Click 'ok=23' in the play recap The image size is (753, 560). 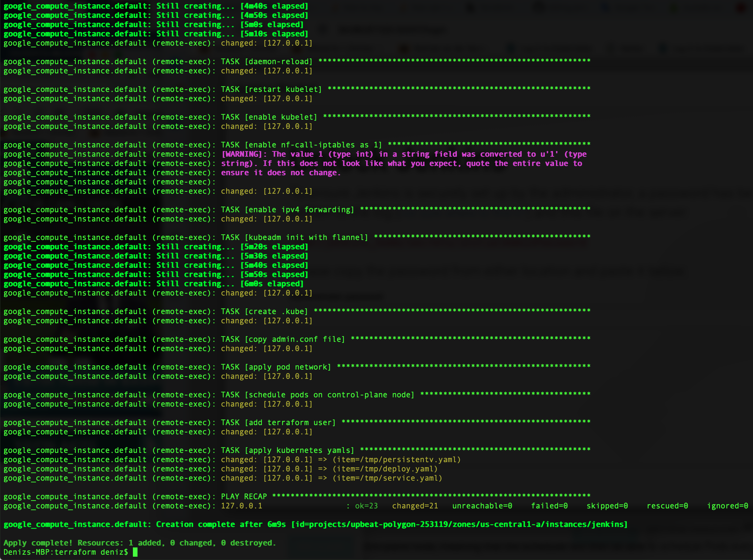tap(366, 506)
